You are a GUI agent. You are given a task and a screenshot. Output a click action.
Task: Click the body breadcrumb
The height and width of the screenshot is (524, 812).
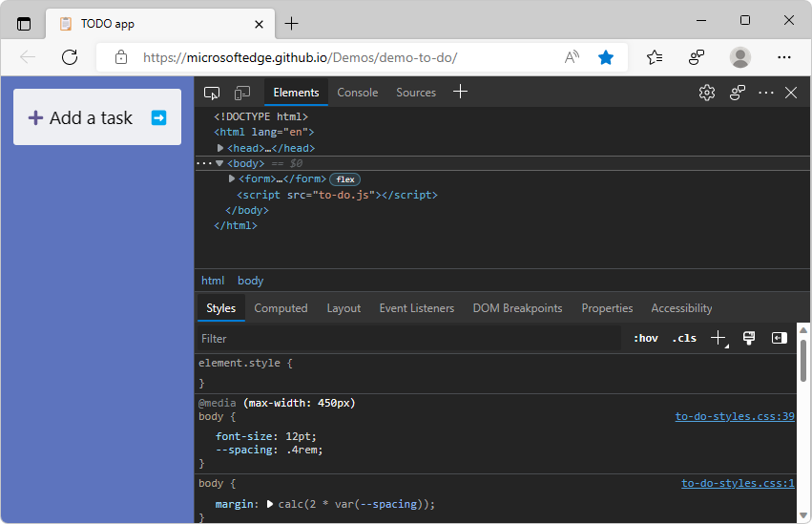point(251,281)
